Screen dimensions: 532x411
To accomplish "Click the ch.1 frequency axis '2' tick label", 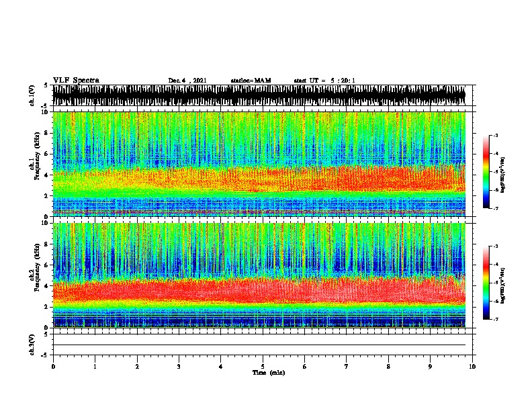I will (46, 195).
